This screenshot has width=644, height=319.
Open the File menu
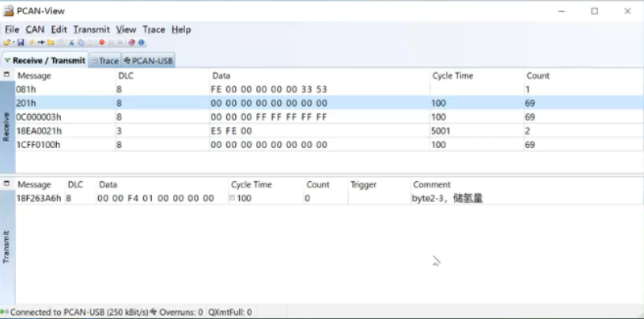coord(12,29)
